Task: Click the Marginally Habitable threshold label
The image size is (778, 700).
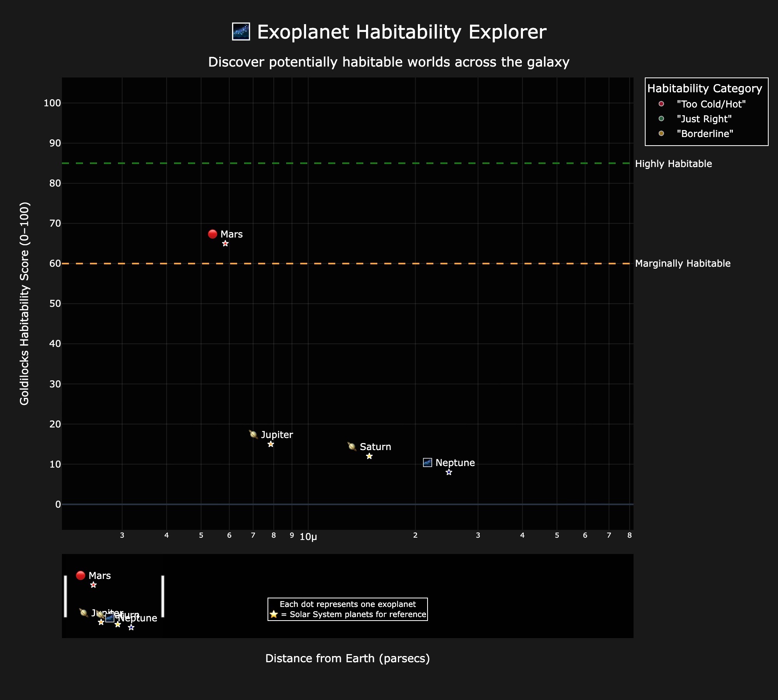Action: [683, 264]
